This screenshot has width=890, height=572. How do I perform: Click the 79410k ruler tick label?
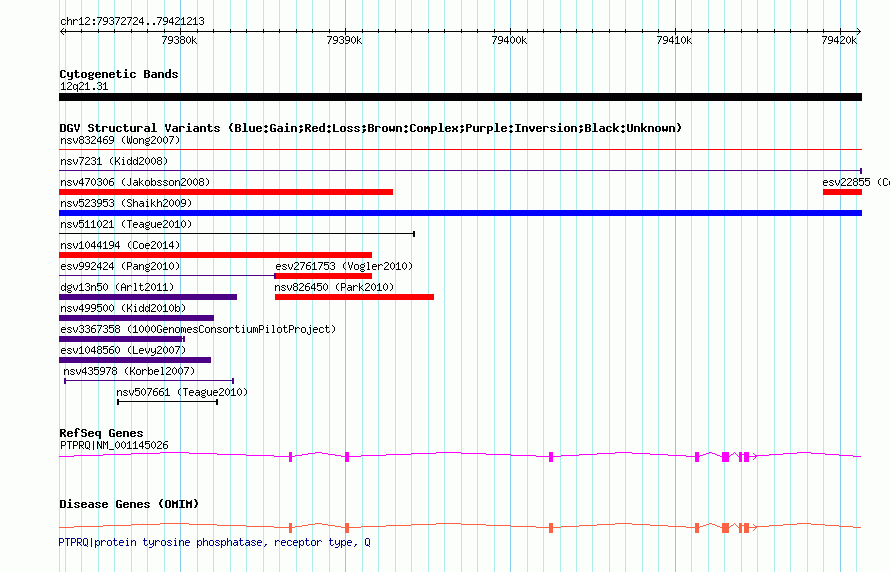point(674,40)
